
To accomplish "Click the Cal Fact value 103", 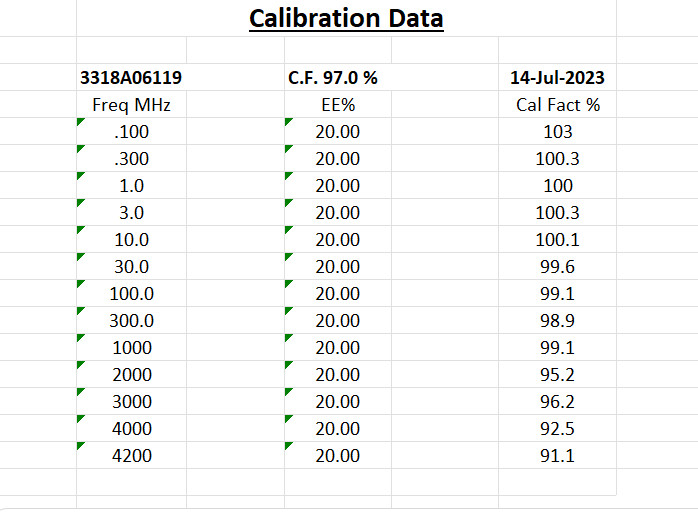I will tap(557, 131).
